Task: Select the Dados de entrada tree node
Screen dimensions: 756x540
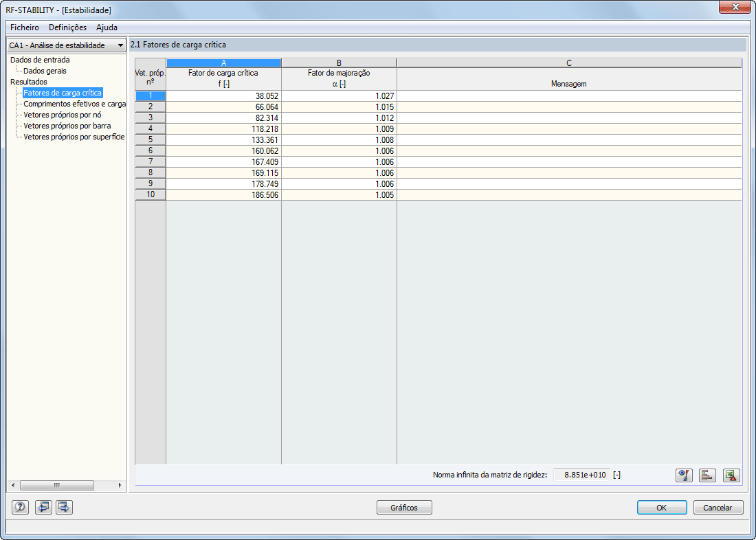Action: coord(40,60)
